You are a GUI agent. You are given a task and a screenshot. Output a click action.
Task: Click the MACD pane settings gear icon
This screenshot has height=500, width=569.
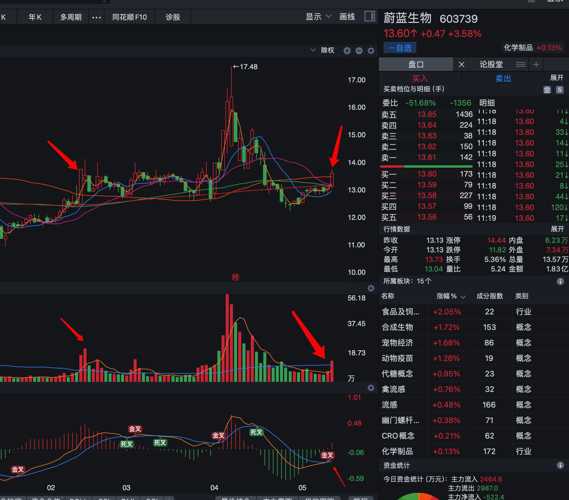371,388
